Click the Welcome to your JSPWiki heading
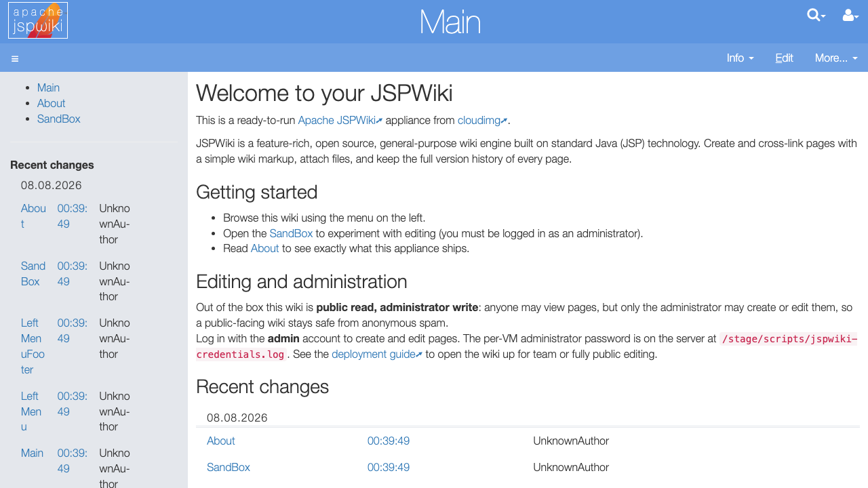The height and width of the screenshot is (488, 868). pyautogui.click(x=324, y=93)
